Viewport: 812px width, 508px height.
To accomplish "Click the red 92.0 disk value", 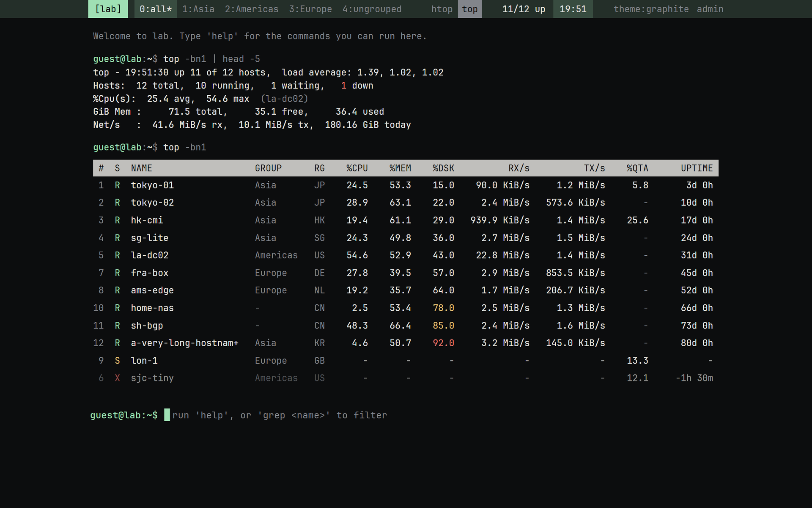I will (443, 343).
